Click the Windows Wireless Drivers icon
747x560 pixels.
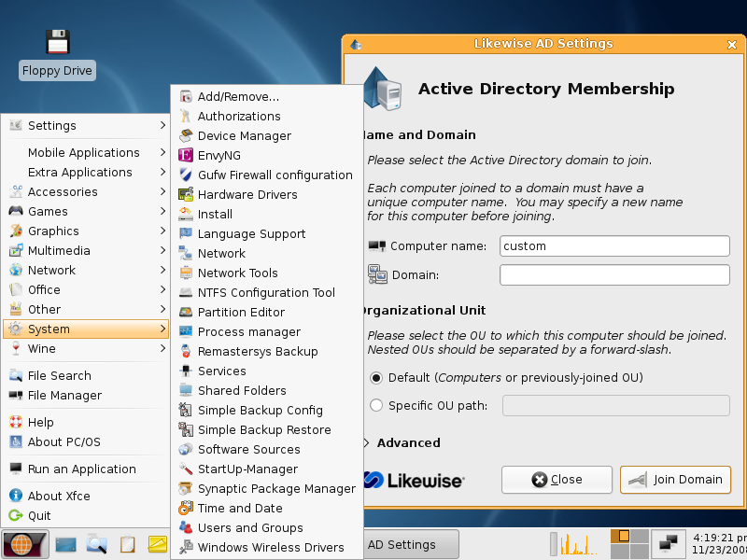(186, 547)
